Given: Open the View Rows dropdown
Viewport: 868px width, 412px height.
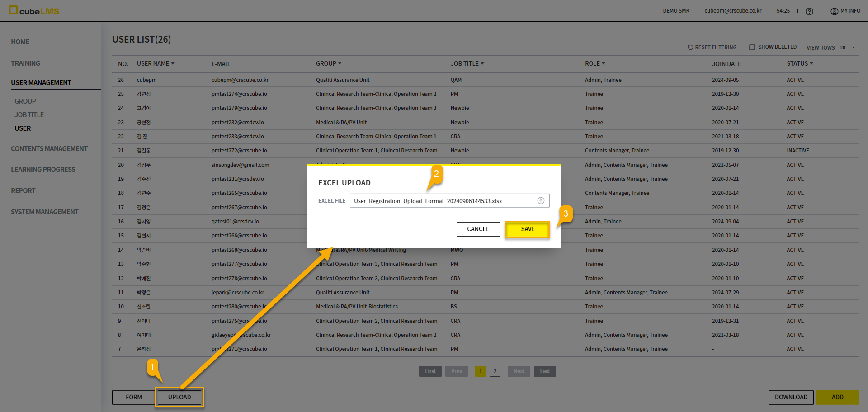Looking at the screenshot, I should click(x=848, y=47).
